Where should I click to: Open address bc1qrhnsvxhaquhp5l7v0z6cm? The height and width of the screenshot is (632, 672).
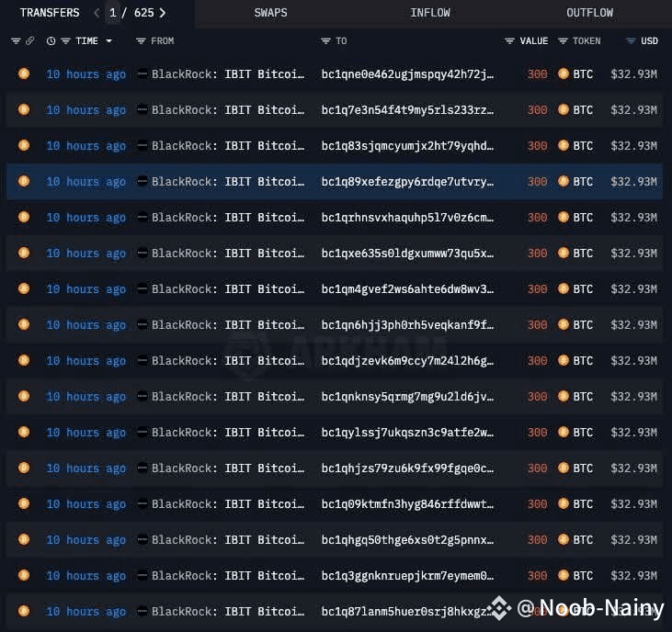pyautogui.click(x=407, y=218)
